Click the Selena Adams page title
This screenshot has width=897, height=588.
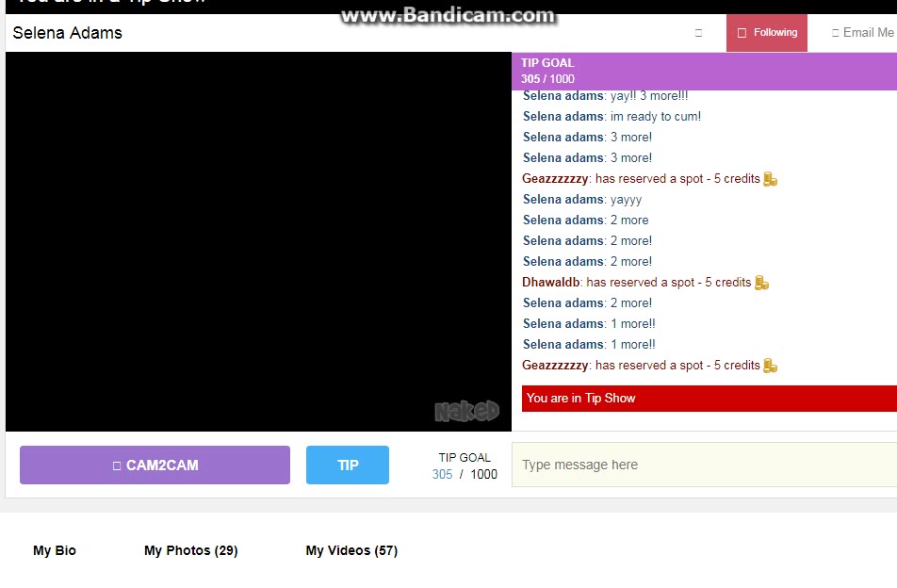tap(67, 33)
